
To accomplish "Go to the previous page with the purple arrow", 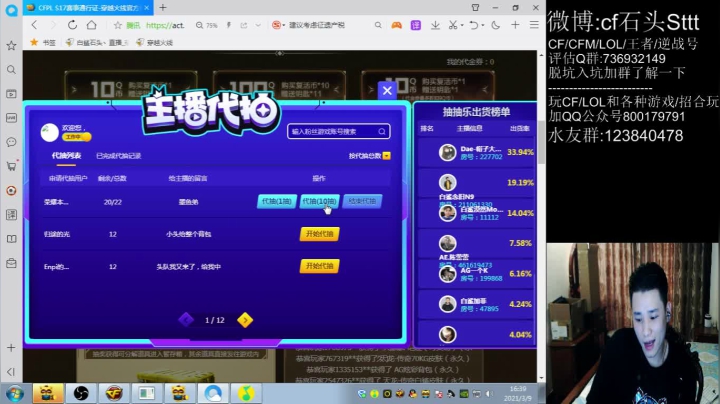I will [186, 320].
